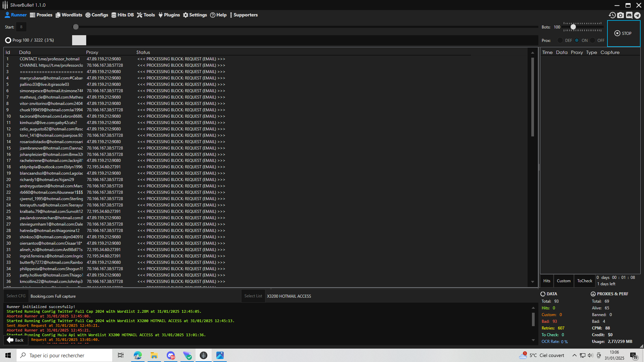Switch to the ToCheck results tab
This screenshot has height=362, width=644.
pyautogui.click(x=585, y=281)
